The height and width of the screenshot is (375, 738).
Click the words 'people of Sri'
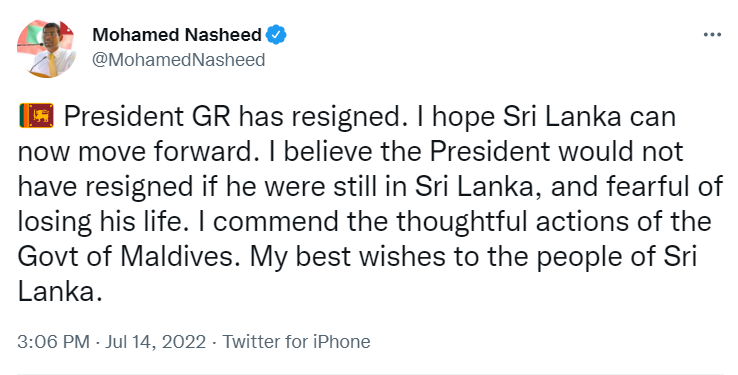617,258
